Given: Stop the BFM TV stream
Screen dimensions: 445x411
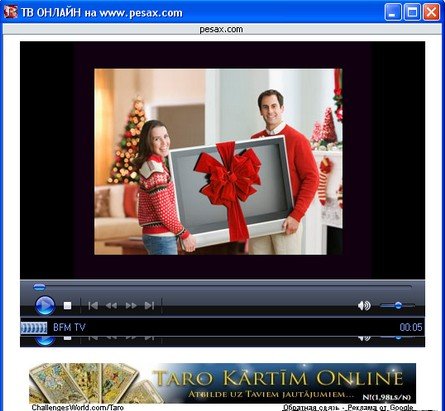Looking at the screenshot, I should click(x=67, y=305).
